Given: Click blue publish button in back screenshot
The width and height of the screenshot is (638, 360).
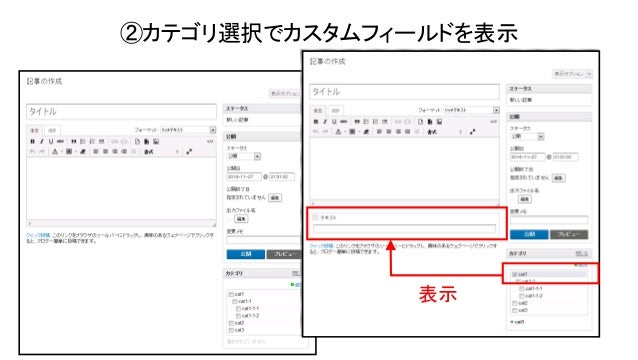Looking at the screenshot, I should (x=245, y=254).
